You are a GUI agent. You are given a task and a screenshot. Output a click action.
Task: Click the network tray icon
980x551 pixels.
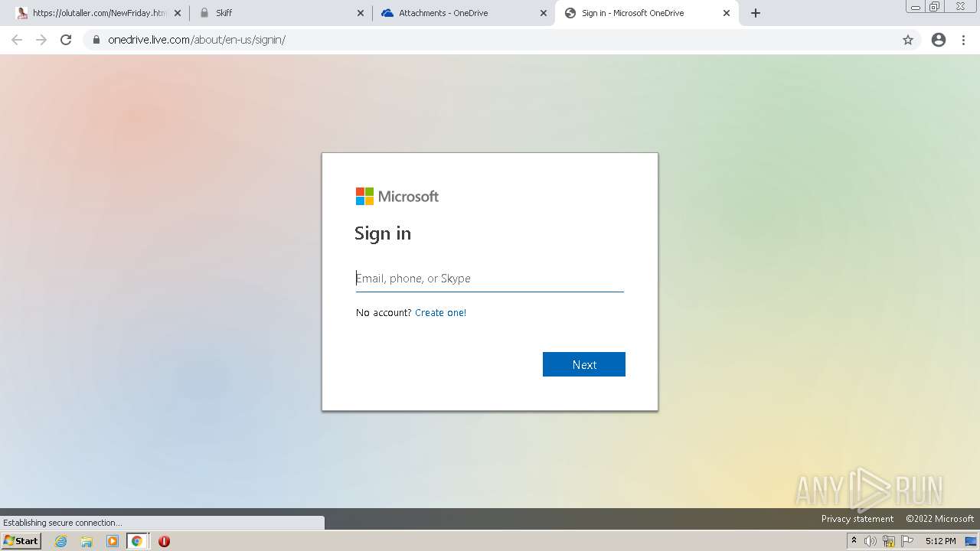(x=889, y=541)
